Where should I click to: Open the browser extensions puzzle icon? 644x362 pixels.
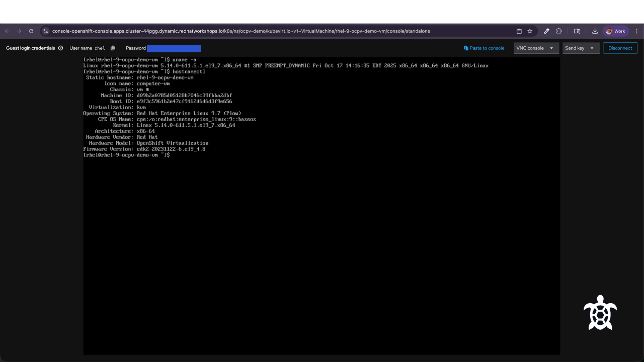[559, 31]
